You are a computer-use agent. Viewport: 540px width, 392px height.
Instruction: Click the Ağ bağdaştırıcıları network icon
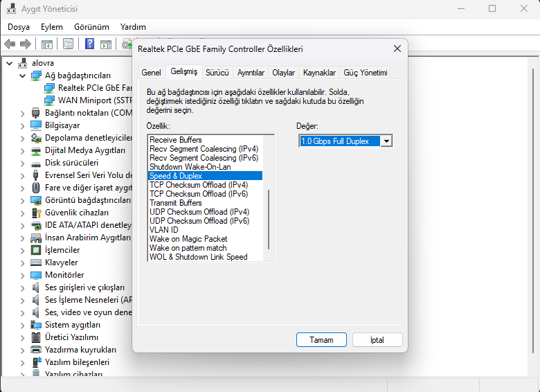[x=36, y=75]
